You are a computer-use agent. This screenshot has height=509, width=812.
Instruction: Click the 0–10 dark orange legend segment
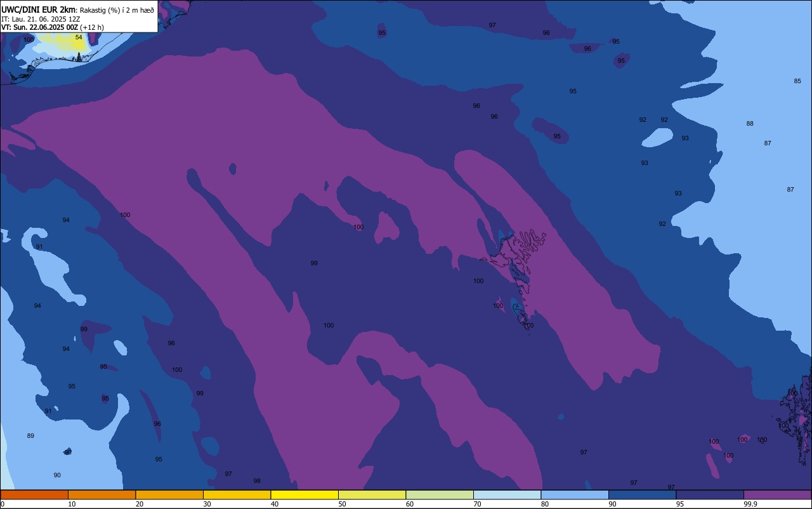(x=34, y=494)
